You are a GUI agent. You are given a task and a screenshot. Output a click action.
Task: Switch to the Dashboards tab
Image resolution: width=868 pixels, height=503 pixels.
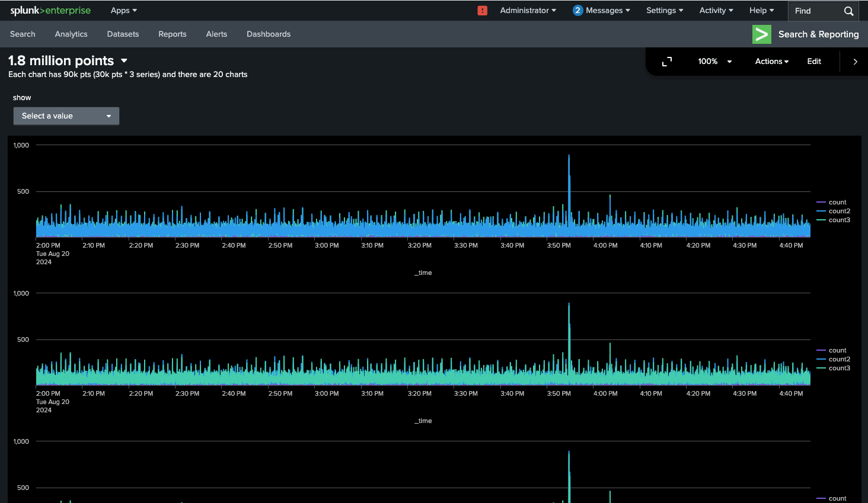(269, 34)
